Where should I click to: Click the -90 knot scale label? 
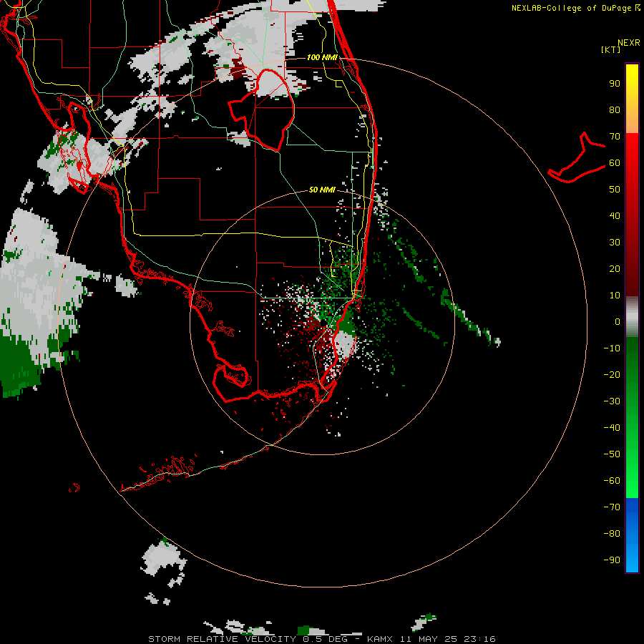612,560
